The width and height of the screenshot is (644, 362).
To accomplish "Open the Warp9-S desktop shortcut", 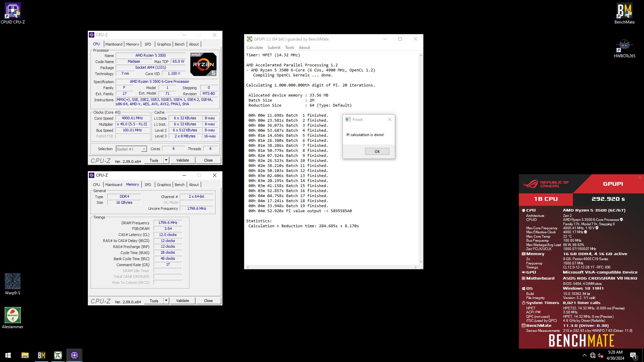I will click(13, 284).
